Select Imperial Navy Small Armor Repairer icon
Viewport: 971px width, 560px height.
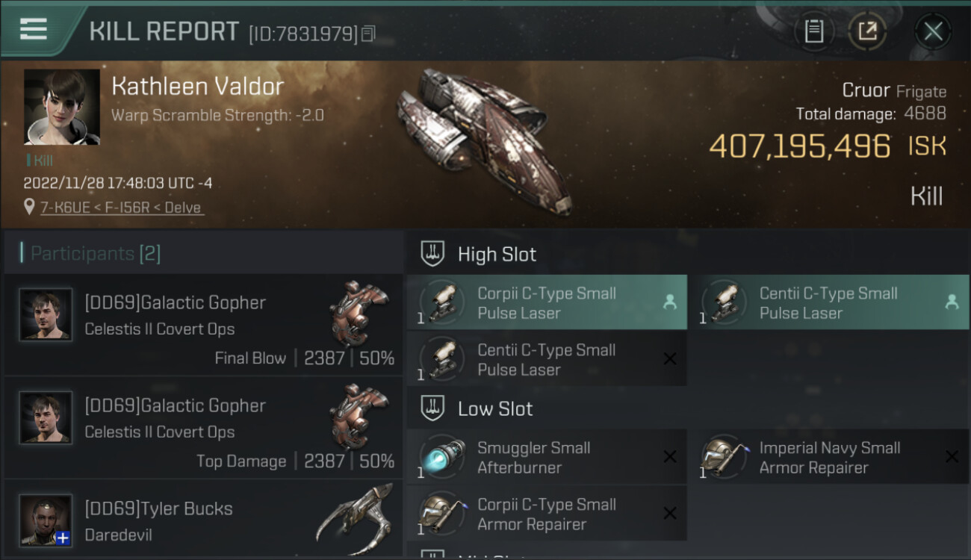point(724,457)
